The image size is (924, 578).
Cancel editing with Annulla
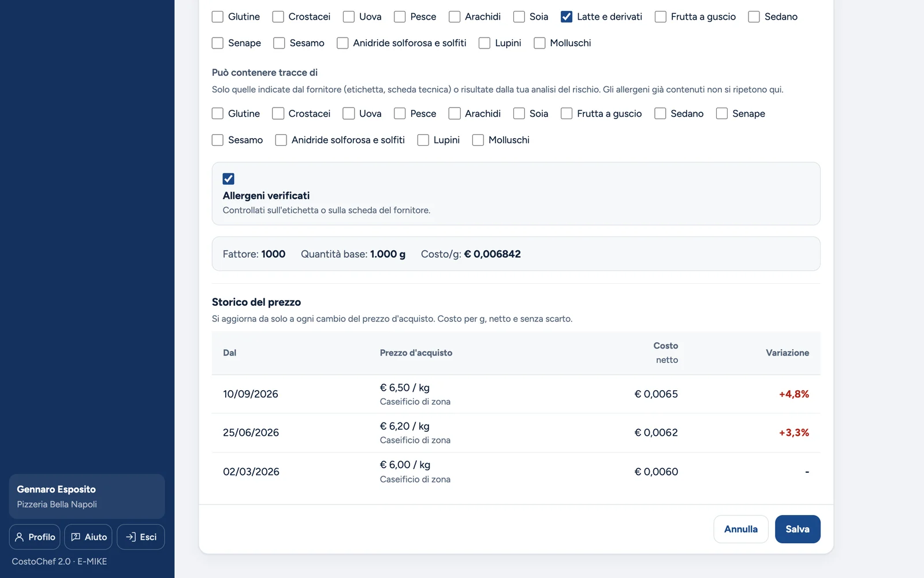tap(741, 529)
